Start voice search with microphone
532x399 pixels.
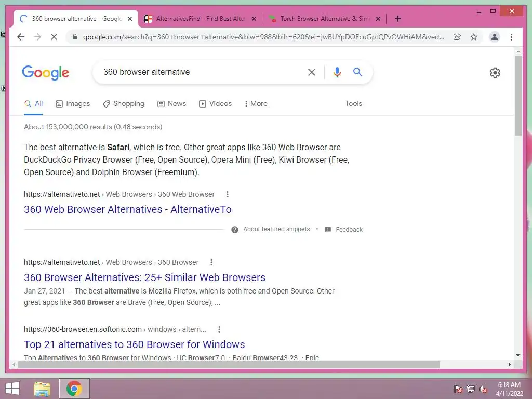click(x=337, y=72)
